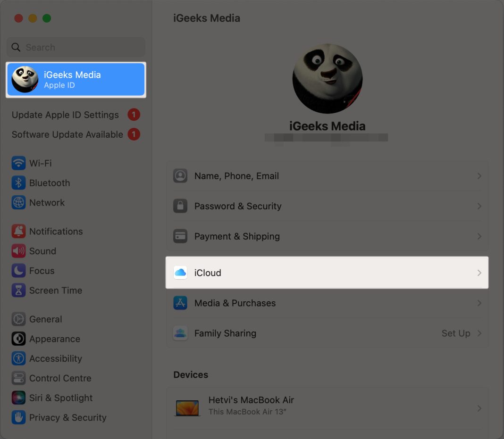Click the iCloud cloud icon
Screen dimensions: 504x439
[180, 273]
